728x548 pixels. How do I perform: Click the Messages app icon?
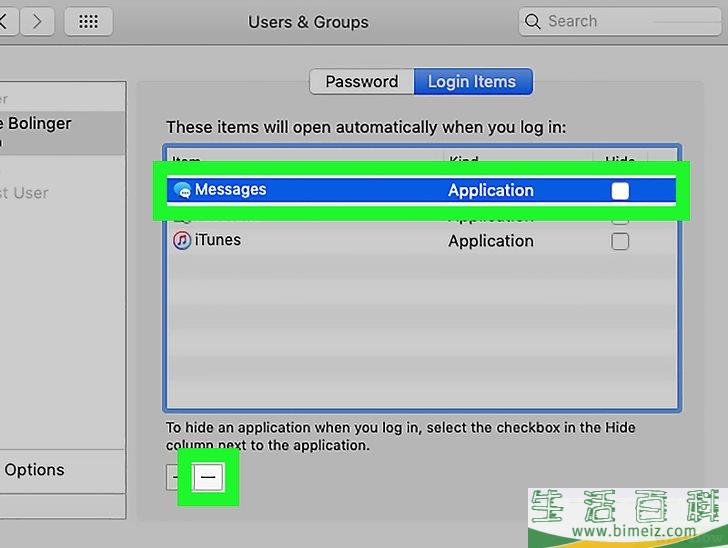tap(182, 190)
